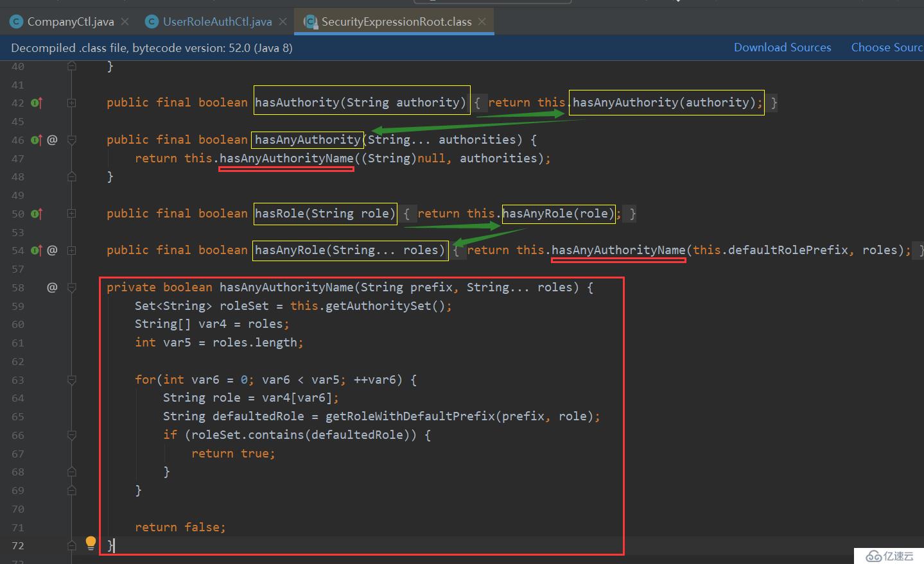Click the SecurityExpressionRoot.class locked file icon
Viewport: 924px width, 564px height.
point(311,22)
